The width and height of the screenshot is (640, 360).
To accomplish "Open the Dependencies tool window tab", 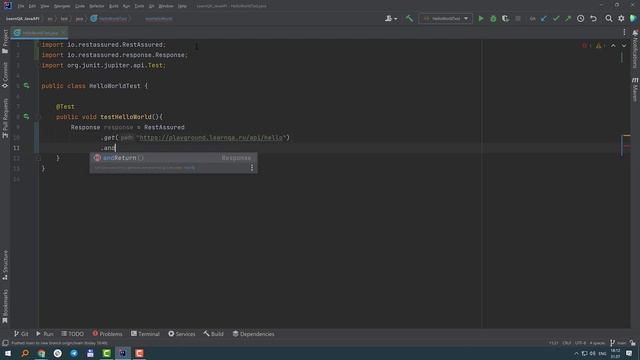I will tap(253, 333).
